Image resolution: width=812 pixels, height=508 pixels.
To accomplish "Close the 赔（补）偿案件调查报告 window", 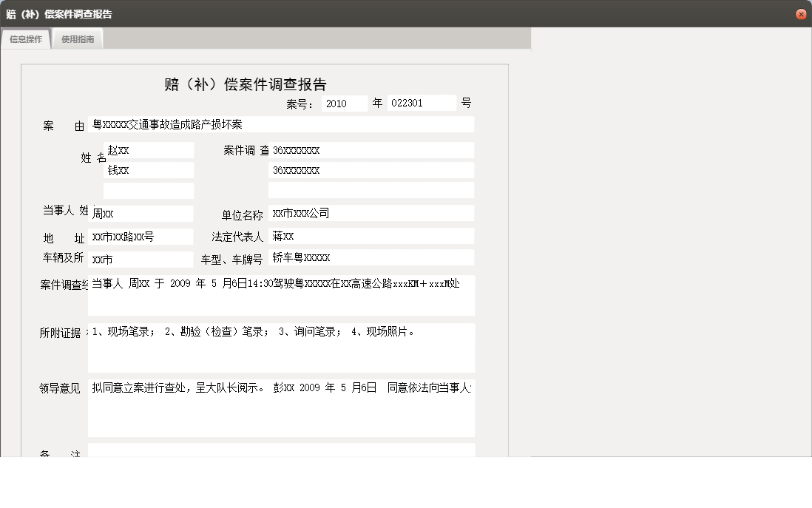I will pyautogui.click(x=799, y=13).
